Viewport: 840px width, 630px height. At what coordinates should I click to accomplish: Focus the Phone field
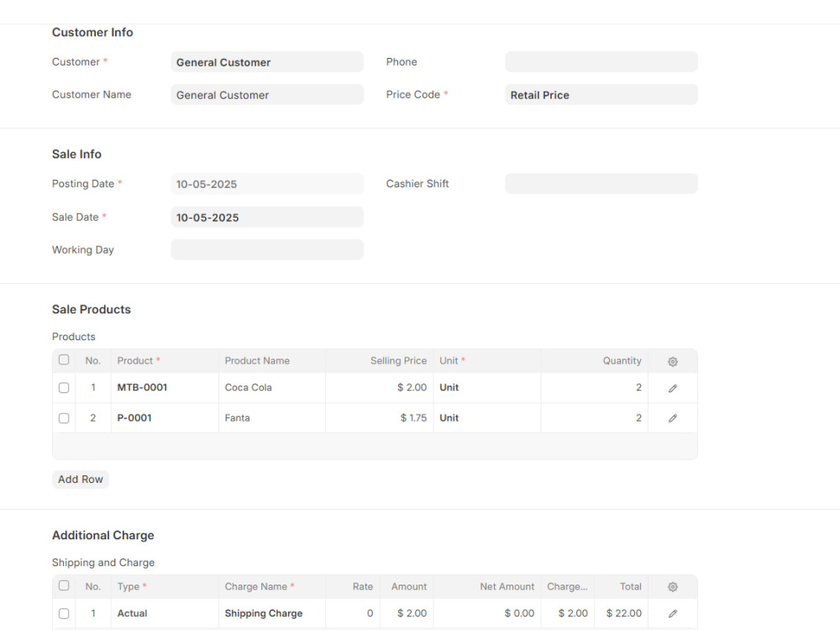(601, 61)
